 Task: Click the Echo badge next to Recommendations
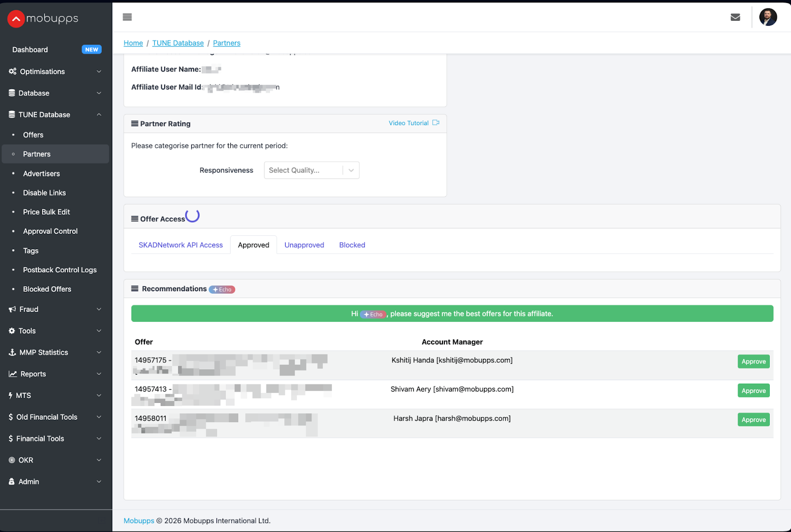tap(222, 290)
